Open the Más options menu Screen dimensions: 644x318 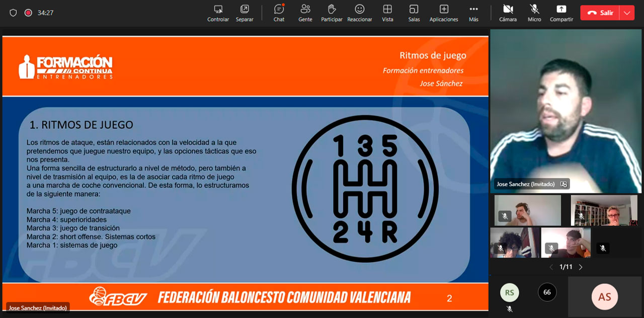(x=473, y=13)
